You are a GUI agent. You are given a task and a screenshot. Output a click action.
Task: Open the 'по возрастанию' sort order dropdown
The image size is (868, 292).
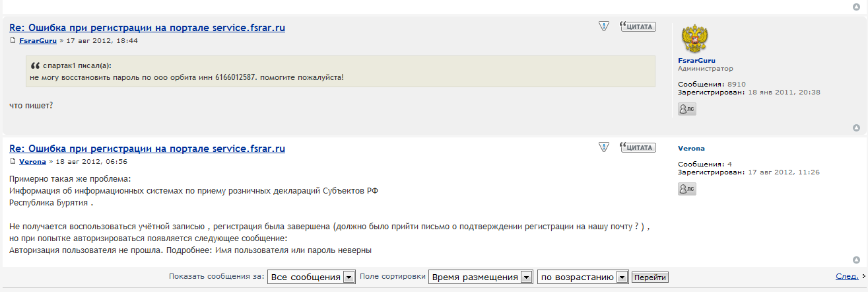(583, 277)
